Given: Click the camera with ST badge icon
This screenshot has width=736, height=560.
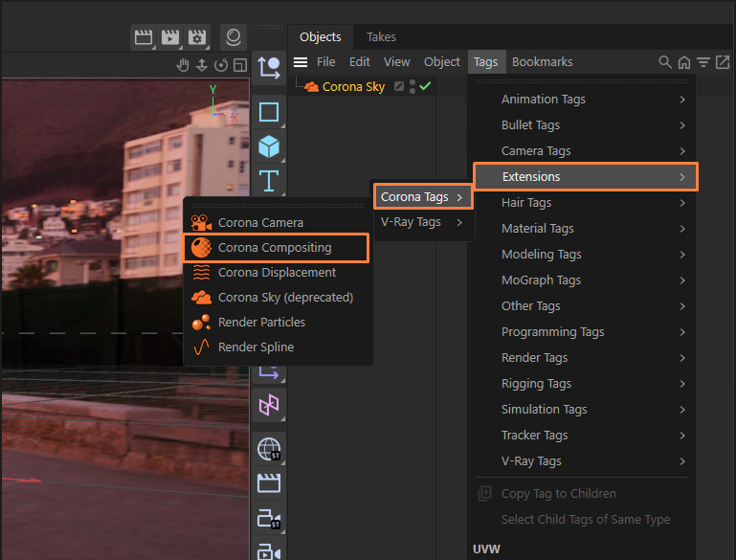Looking at the screenshot, I should pos(269,519).
